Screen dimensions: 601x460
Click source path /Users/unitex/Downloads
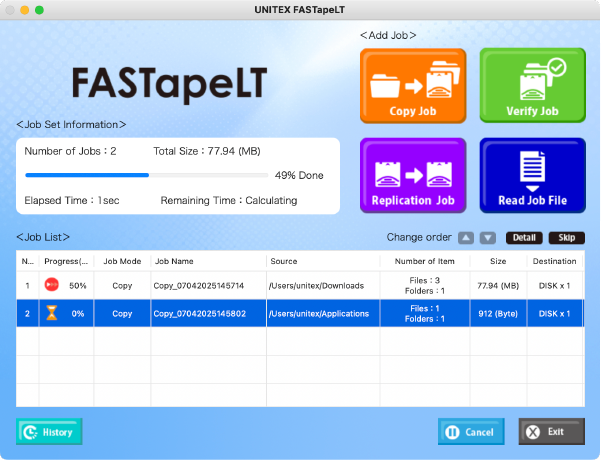(x=316, y=286)
